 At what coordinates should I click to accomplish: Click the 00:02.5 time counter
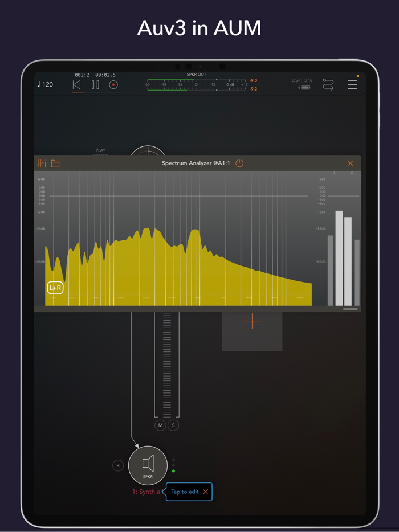[105, 75]
